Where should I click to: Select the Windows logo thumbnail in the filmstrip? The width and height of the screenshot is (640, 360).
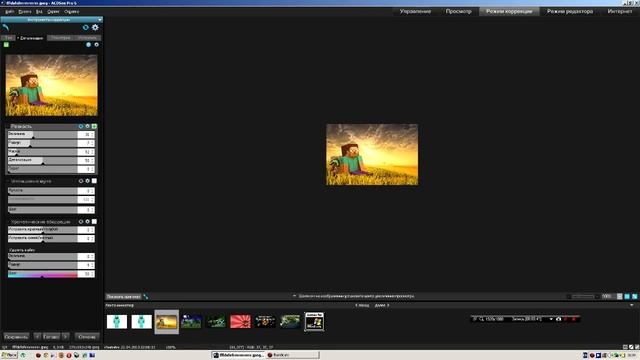click(x=314, y=322)
